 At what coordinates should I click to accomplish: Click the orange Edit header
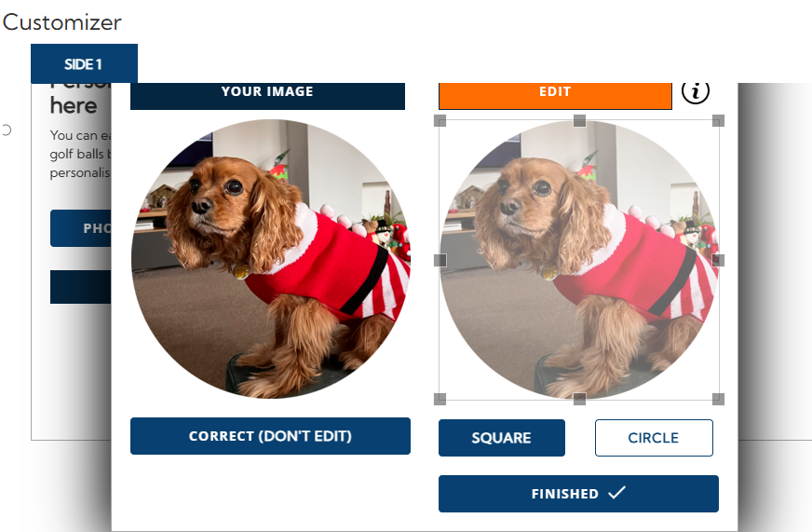point(555,96)
